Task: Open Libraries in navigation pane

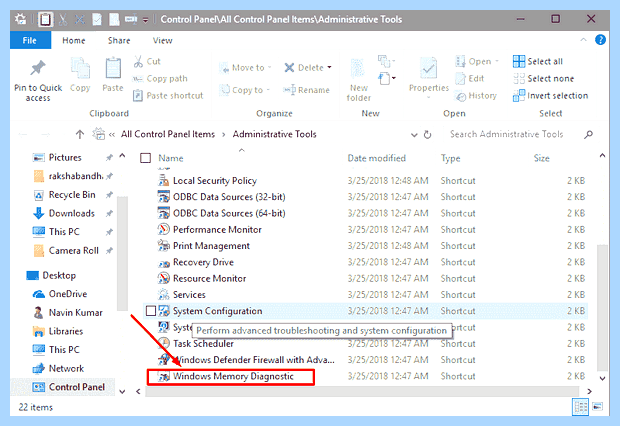Action: (58, 331)
